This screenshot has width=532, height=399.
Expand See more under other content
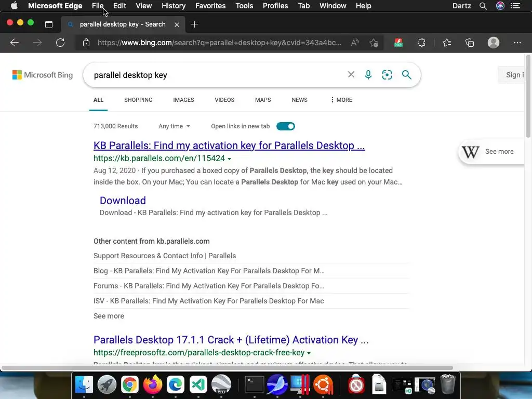click(x=109, y=316)
